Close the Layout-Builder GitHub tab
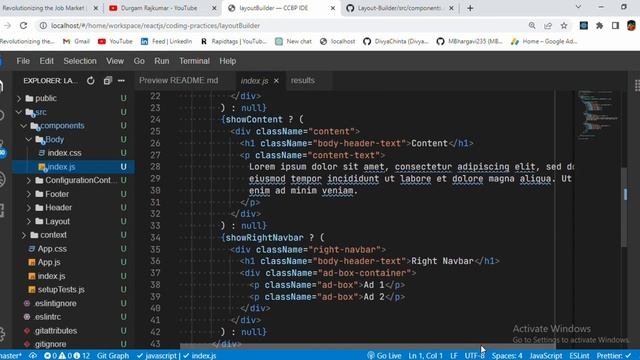 (451, 8)
